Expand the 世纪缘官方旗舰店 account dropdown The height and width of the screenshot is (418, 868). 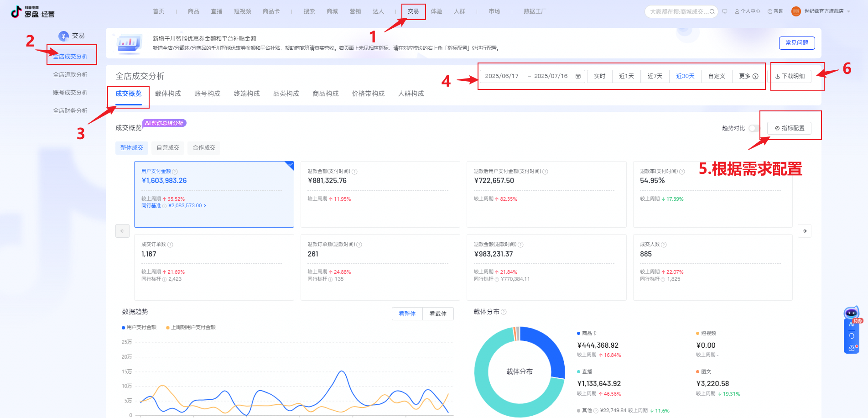(x=848, y=11)
